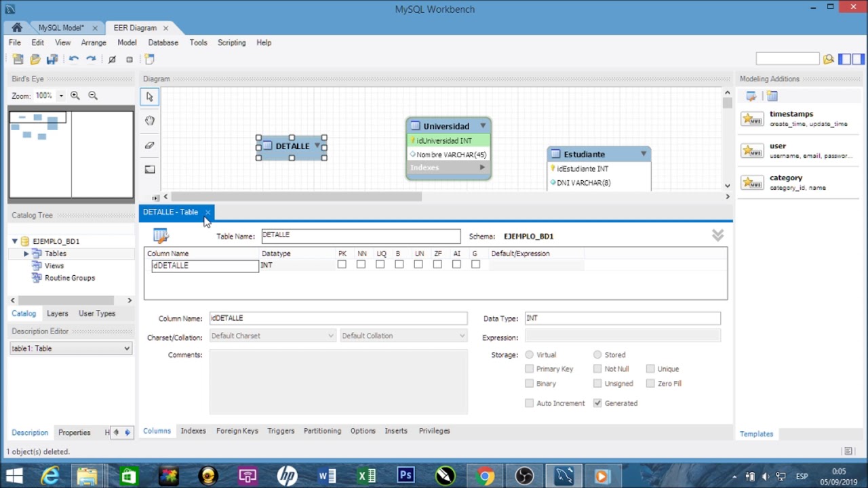Click the horizontal diagram scrollbar
The image size is (868, 488).
pos(296,197)
